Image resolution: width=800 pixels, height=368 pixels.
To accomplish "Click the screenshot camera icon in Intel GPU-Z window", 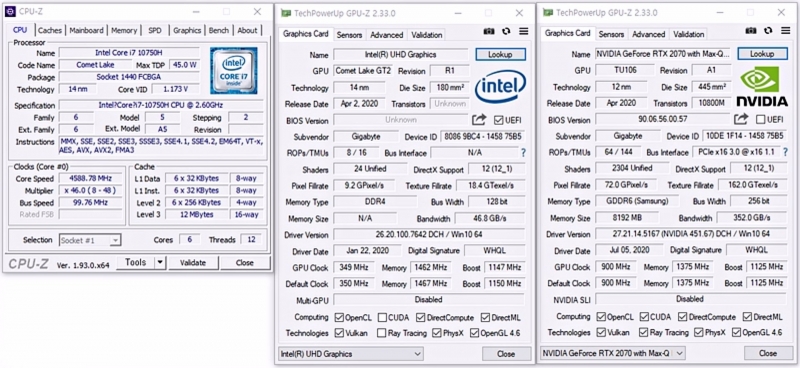I will (x=489, y=32).
